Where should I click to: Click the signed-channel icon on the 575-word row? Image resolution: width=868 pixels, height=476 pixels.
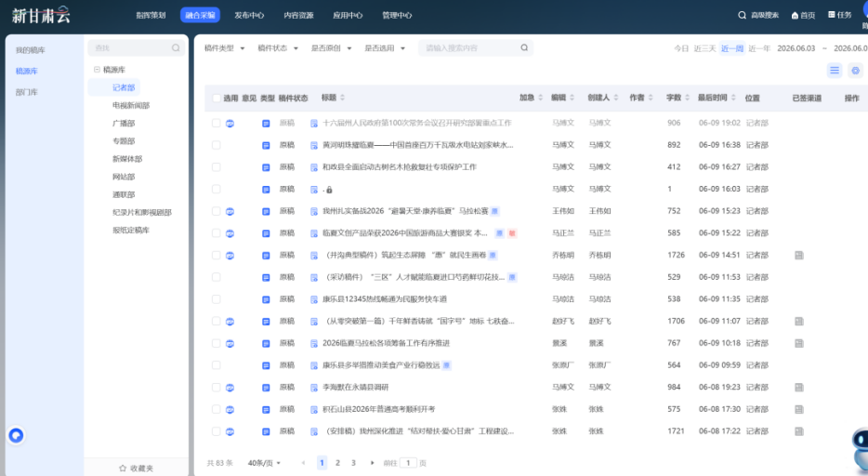pos(799,410)
